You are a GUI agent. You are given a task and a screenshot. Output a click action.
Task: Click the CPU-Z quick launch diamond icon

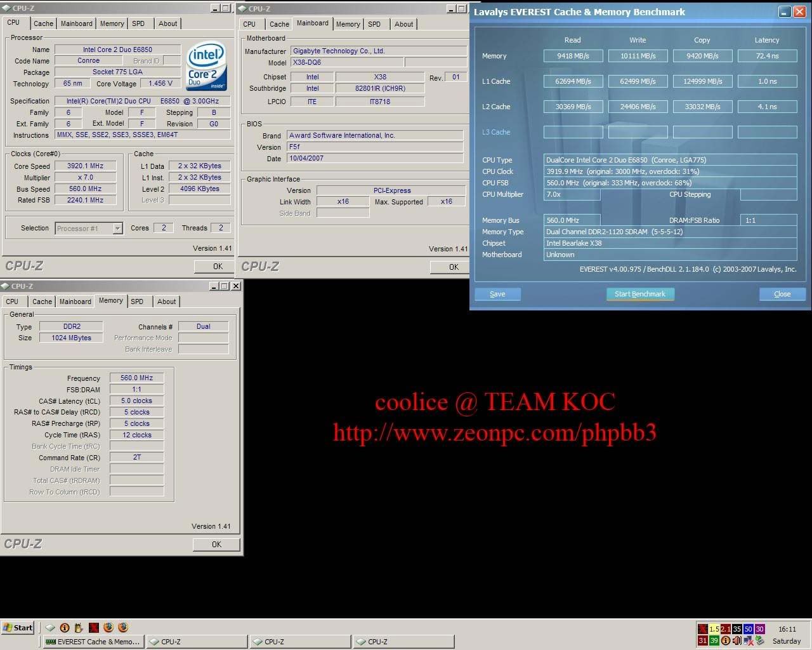point(50,628)
